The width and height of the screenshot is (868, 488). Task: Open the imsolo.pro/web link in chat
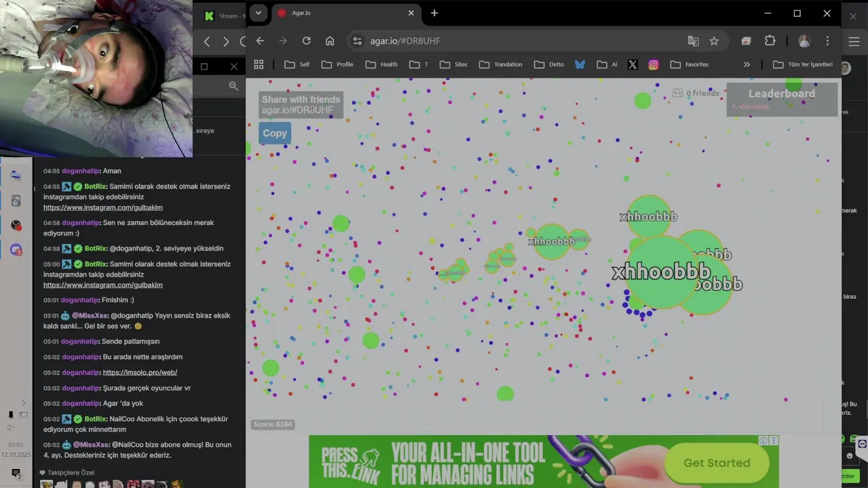pos(140,373)
